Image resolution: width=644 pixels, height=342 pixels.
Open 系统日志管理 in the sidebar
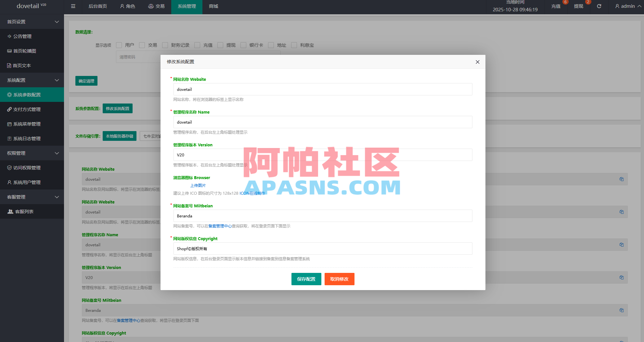tap(32, 139)
